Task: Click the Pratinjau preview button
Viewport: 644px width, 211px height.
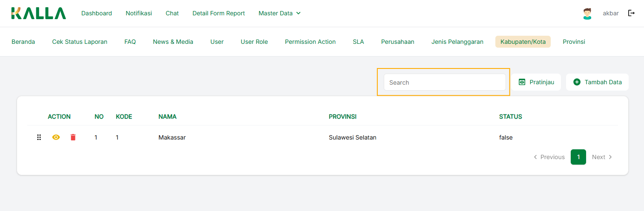Action: [536, 82]
